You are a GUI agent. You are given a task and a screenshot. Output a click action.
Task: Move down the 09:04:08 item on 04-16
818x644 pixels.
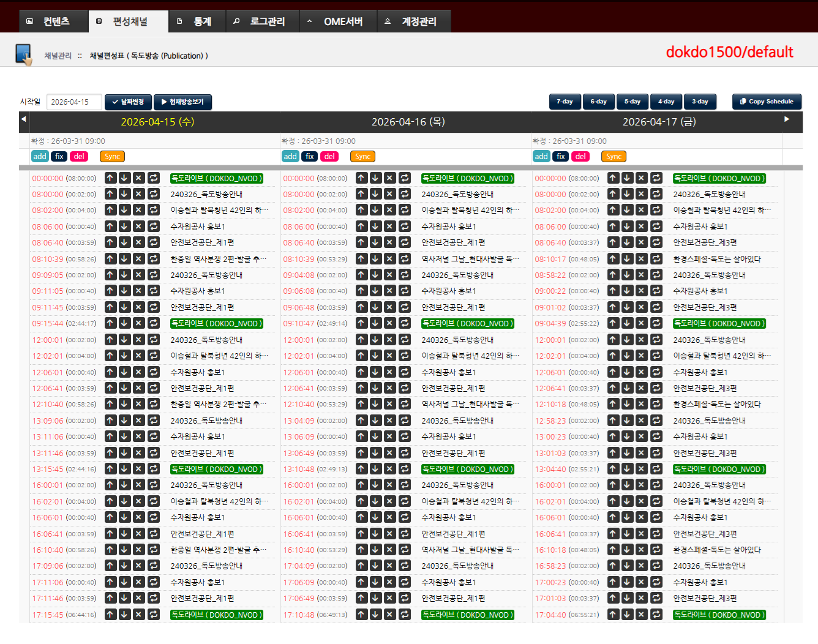pos(375,275)
